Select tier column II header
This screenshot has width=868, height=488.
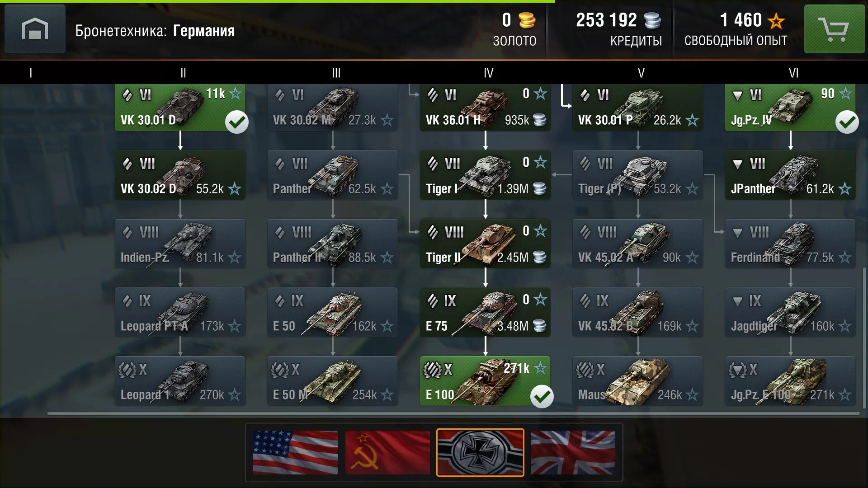tap(183, 73)
